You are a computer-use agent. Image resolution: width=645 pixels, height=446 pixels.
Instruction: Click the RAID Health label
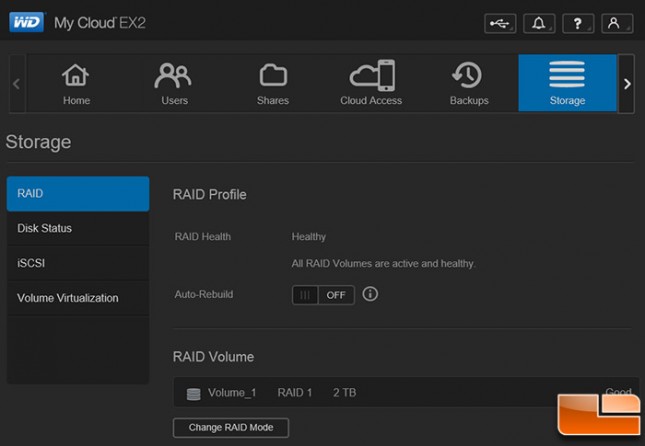202,237
